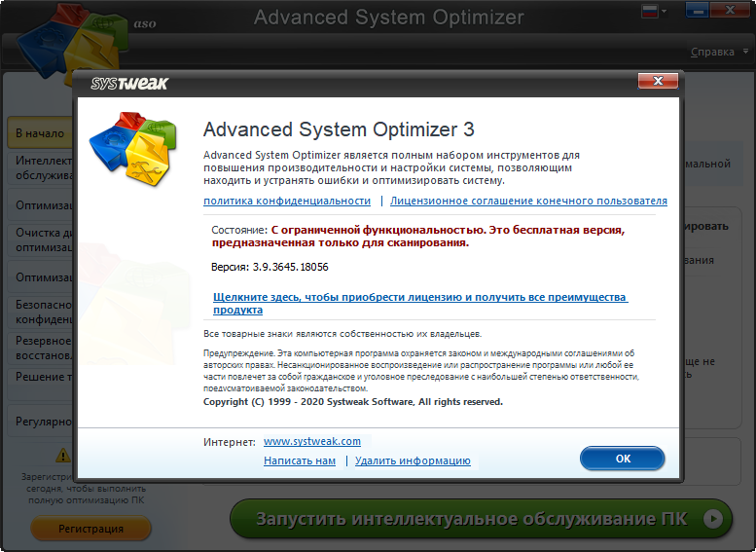Select Очистка диска sidebar item
The height and width of the screenshot is (552, 756).
tap(41, 239)
